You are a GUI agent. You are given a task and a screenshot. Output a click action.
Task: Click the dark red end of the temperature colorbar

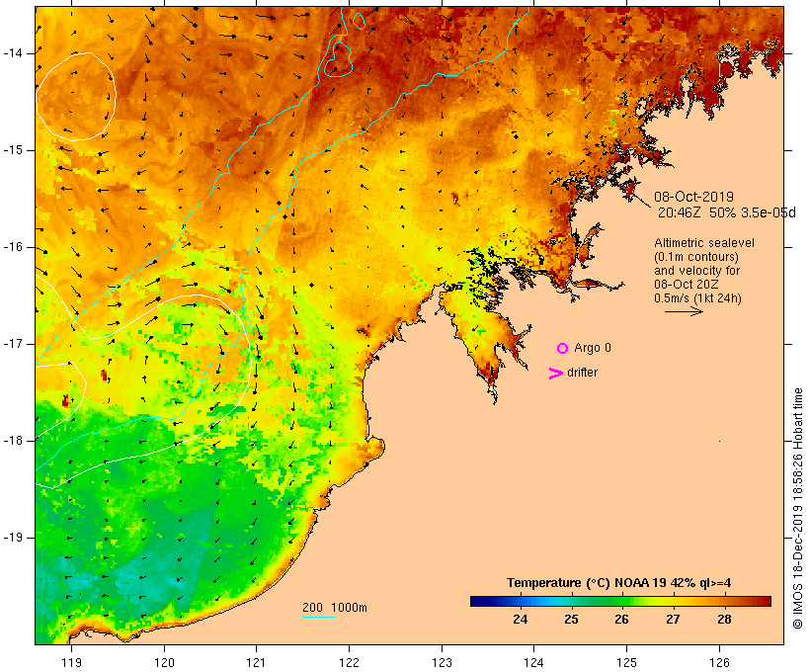766,601
